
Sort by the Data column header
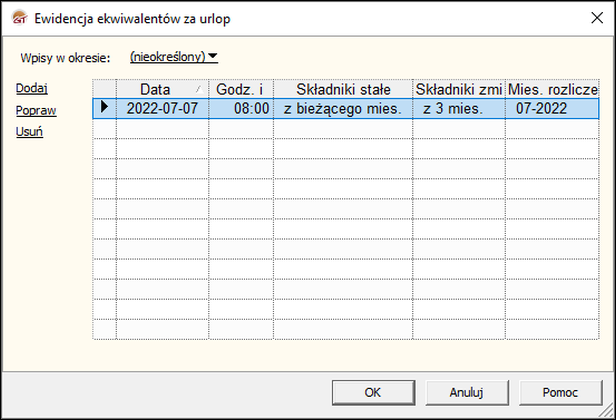(x=155, y=90)
